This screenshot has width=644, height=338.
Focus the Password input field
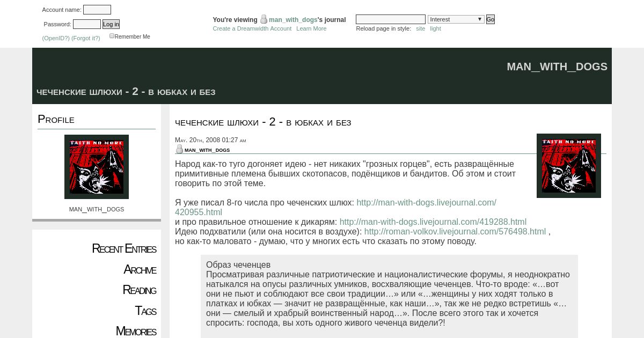coord(87,24)
